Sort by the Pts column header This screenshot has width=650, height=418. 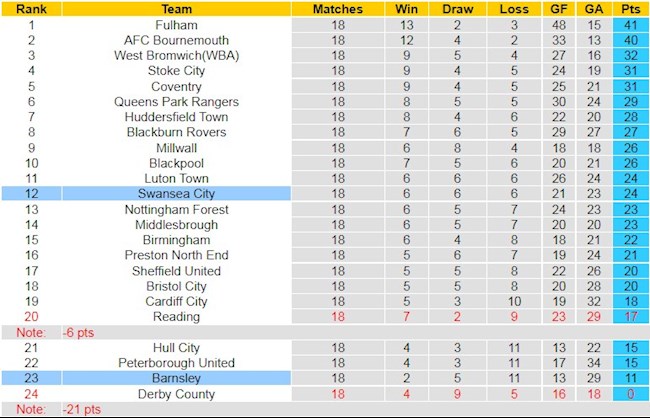click(630, 8)
